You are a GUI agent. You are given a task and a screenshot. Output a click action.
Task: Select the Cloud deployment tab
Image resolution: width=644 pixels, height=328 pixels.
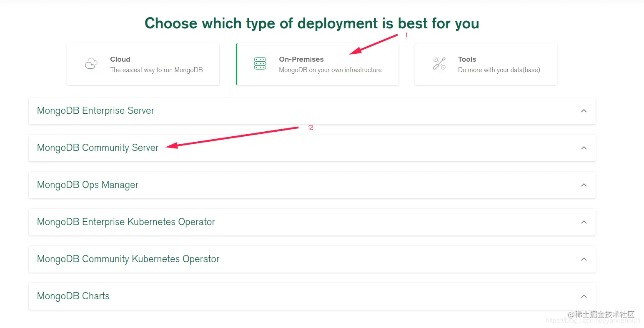point(143,64)
